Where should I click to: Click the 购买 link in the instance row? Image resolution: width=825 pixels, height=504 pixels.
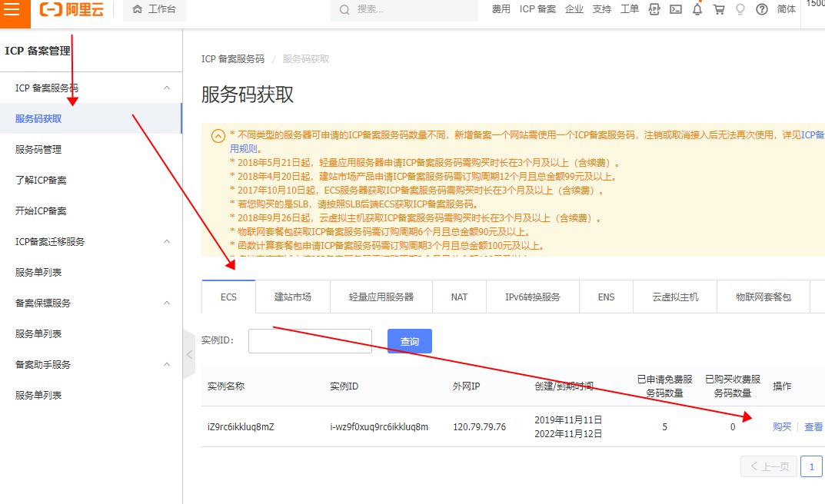(x=782, y=426)
